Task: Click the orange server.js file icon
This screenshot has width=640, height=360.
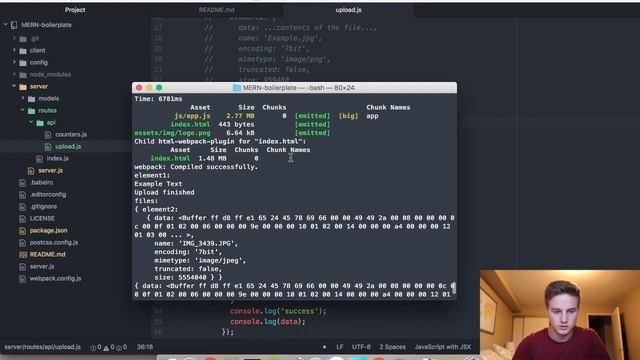Action: point(31,171)
